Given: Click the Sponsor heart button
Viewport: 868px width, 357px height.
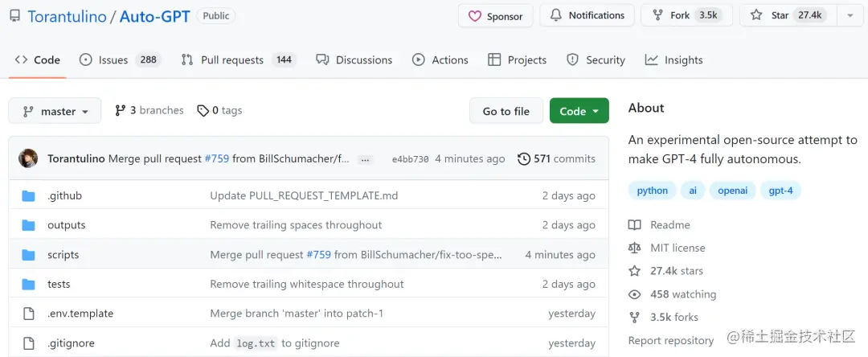Looking at the screenshot, I should (495, 15).
